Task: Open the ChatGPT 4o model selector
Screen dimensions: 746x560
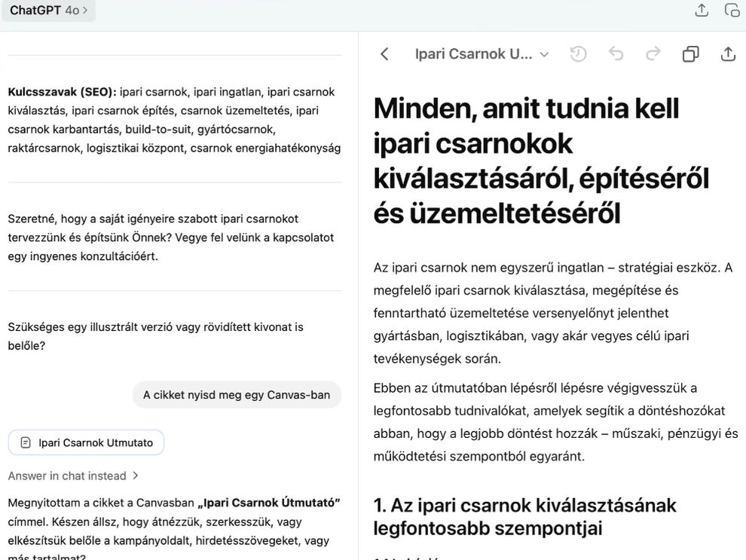Action: coord(48,11)
